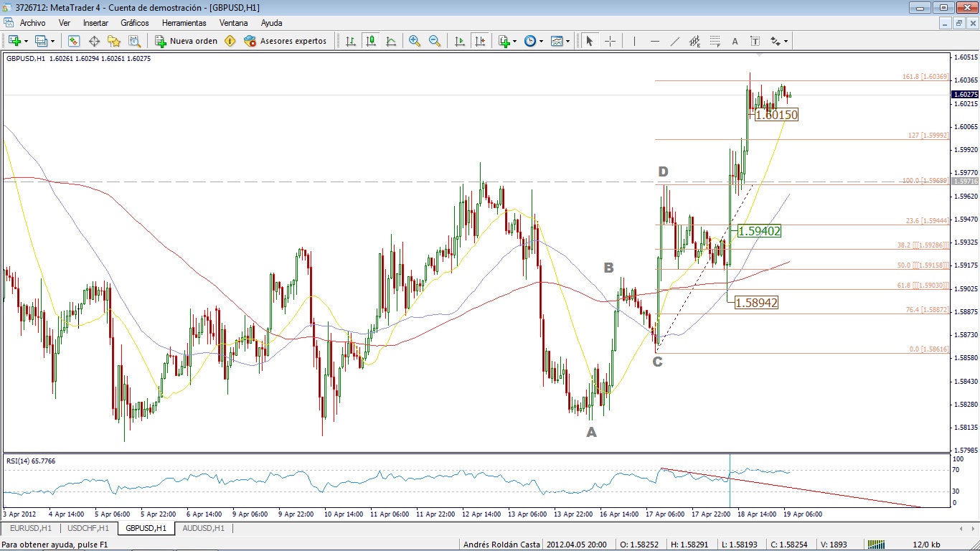980x551 pixels.
Task: Switch chart to Line Chart mode
Action: [391, 41]
